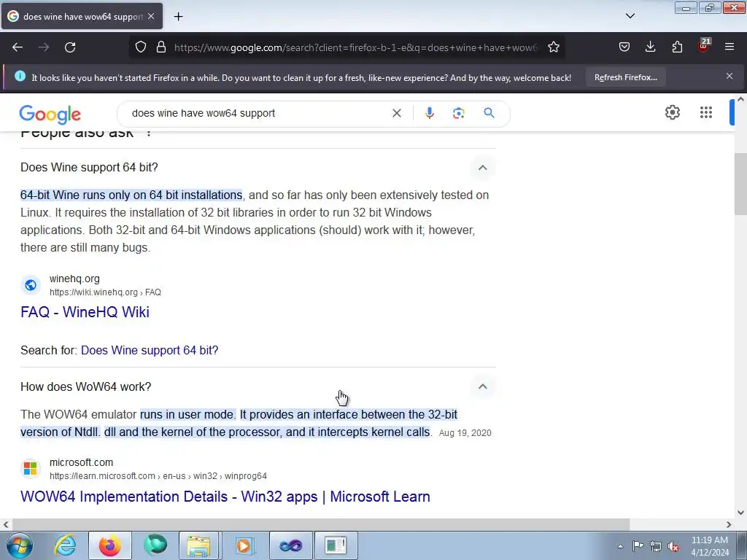
Task: Go back to the previous page
Action: pyautogui.click(x=18, y=47)
